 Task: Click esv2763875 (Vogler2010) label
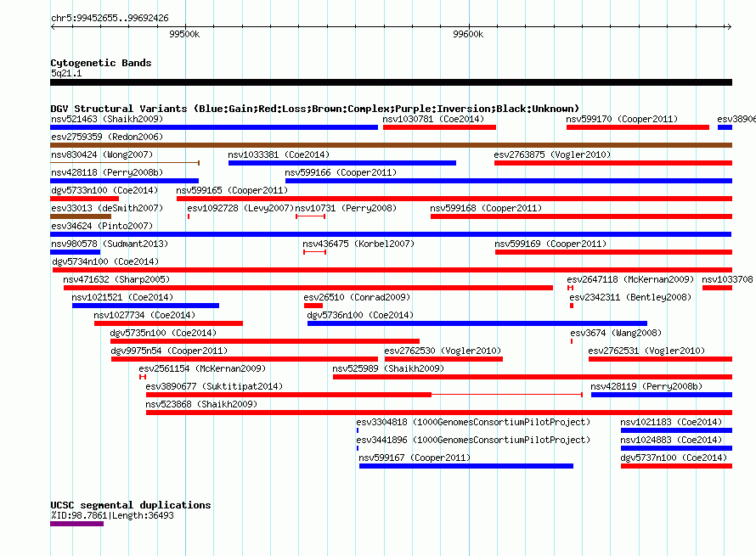coord(552,154)
